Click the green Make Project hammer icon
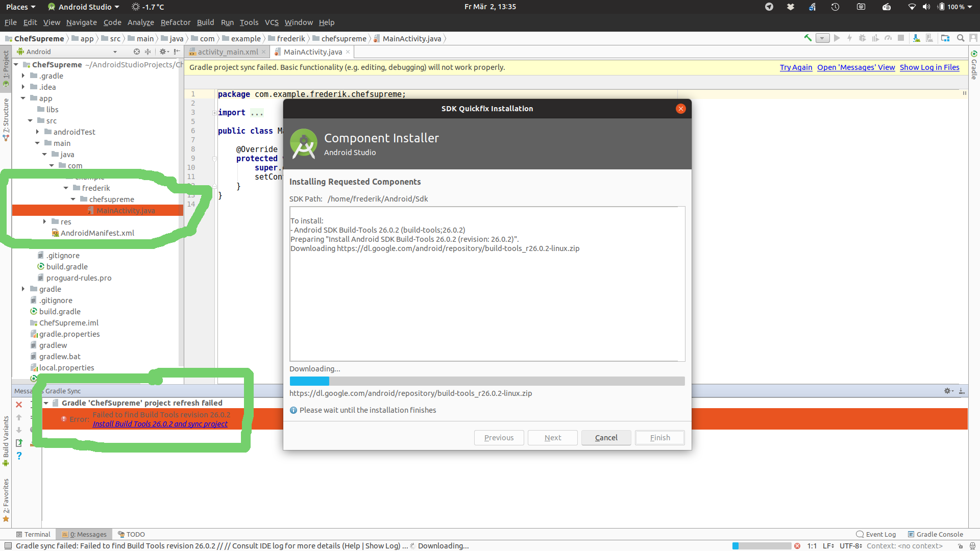 point(807,38)
